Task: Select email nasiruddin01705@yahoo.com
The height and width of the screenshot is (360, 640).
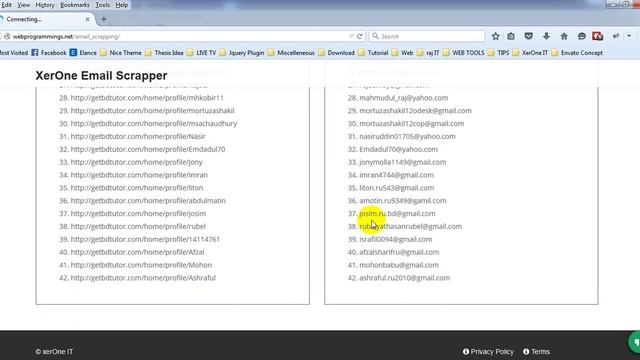Action: [x=407, y=136]
